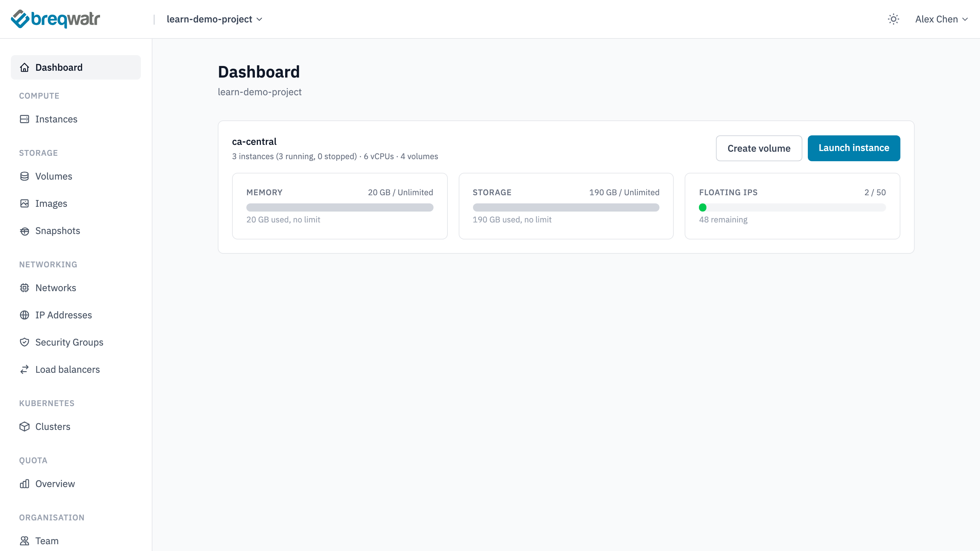Viewport: 980px width, 551px height.
Task: Click the Clusters cube icon
Action: [24, 427]
